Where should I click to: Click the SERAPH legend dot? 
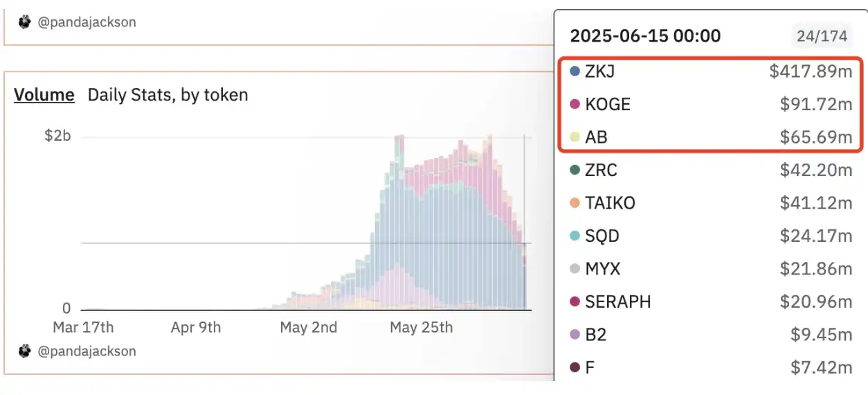point(575,302)
